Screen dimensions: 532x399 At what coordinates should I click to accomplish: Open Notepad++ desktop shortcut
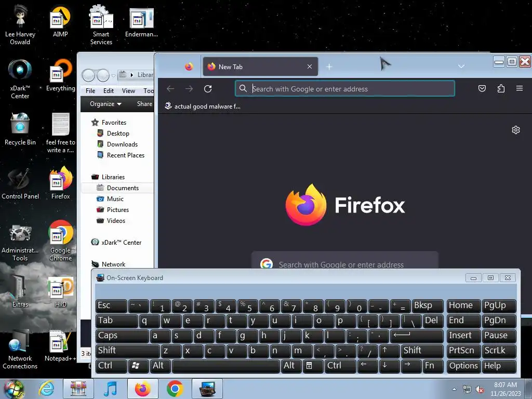60,345
